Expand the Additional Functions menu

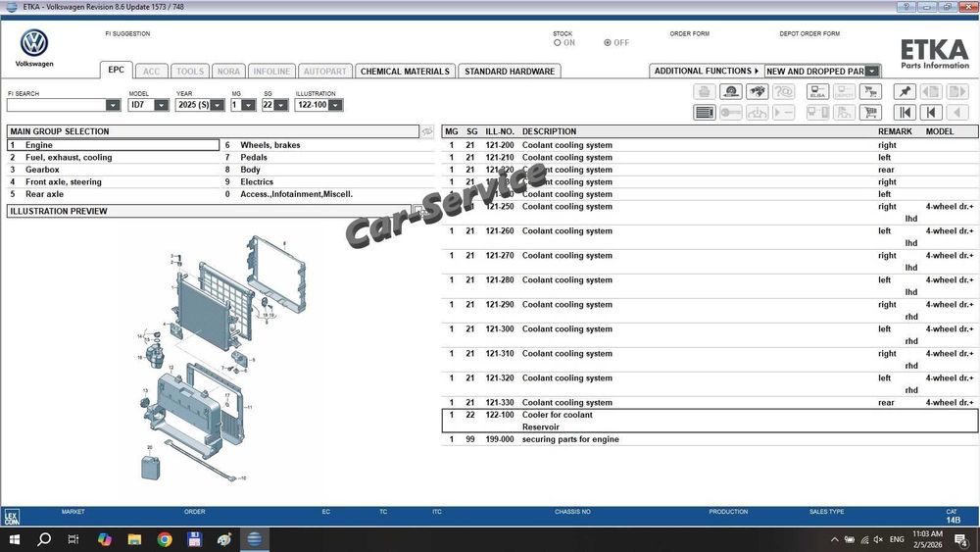click(706, 72)
